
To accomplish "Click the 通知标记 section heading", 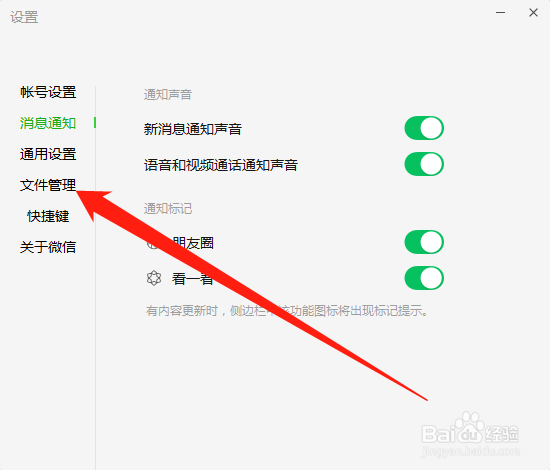I will (168, 208).
